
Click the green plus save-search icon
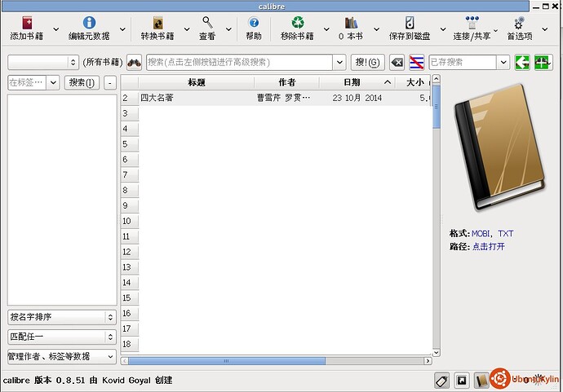coord(543,63)
